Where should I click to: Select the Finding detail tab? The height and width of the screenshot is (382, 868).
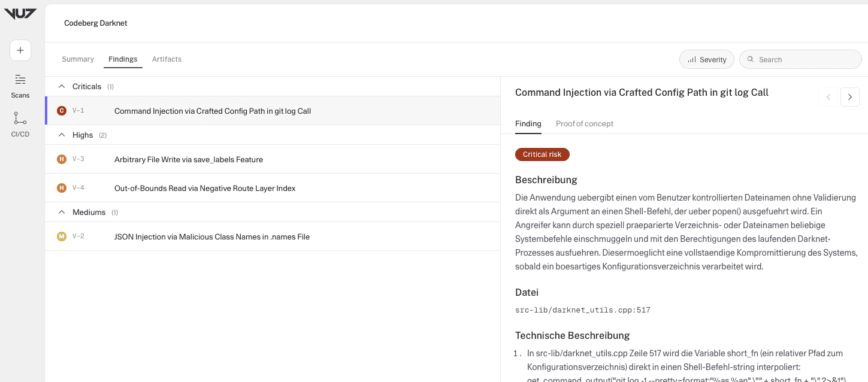click(528, 123)
